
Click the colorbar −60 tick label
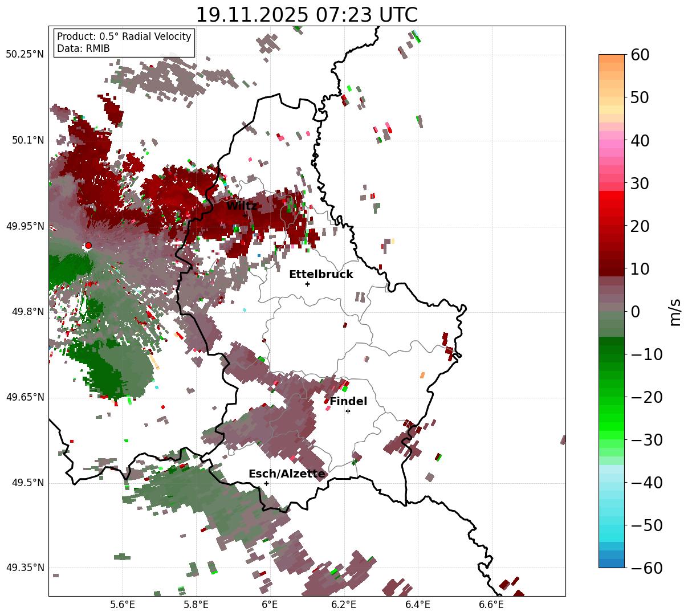(x=647, y=568)
